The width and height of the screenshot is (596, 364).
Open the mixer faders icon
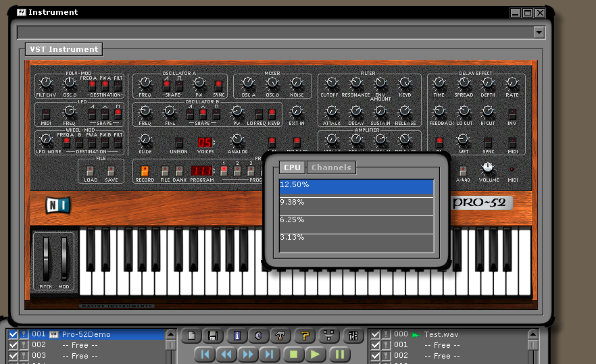pos(353,336)
